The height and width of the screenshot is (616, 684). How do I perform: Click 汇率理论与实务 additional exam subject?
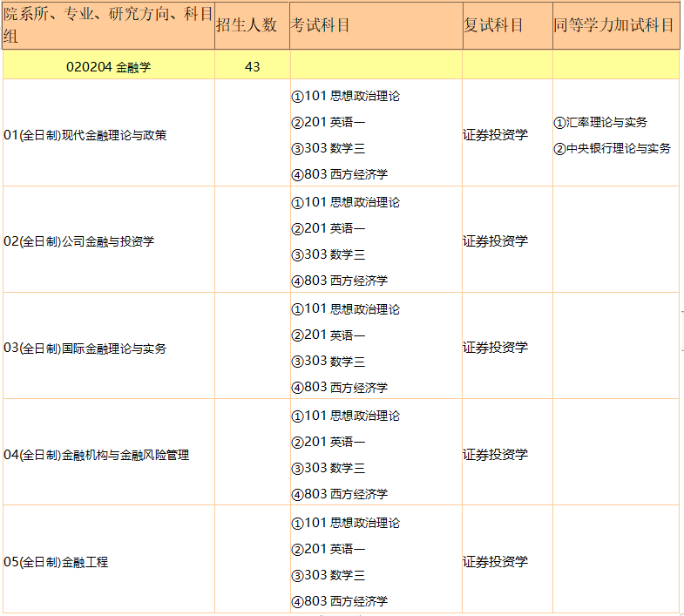coord(600,123)
